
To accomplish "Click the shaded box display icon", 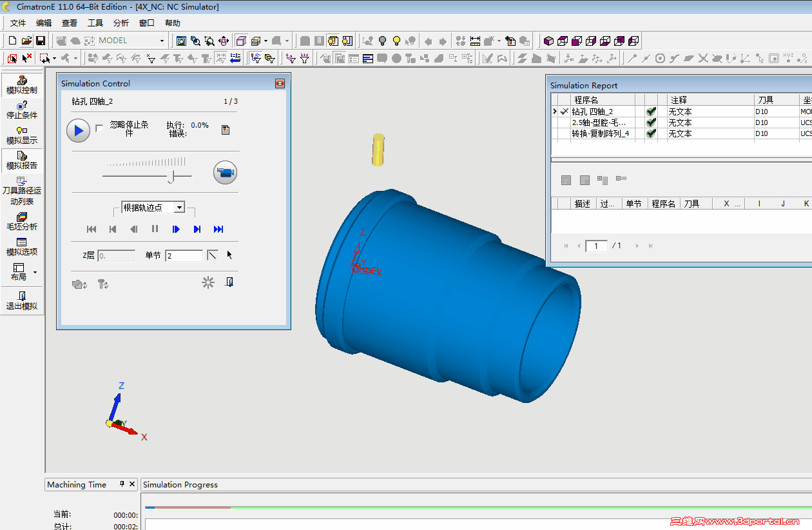I will point(255,41).
